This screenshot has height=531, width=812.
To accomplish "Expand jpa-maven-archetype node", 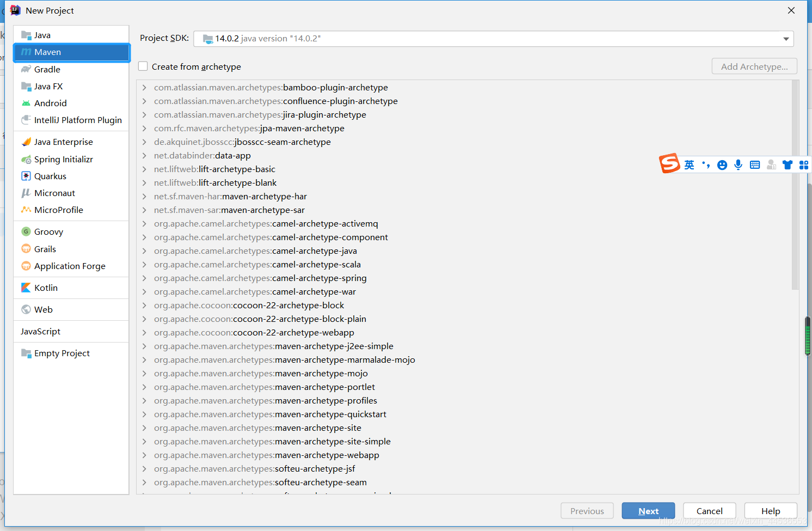I will [144, 128].
